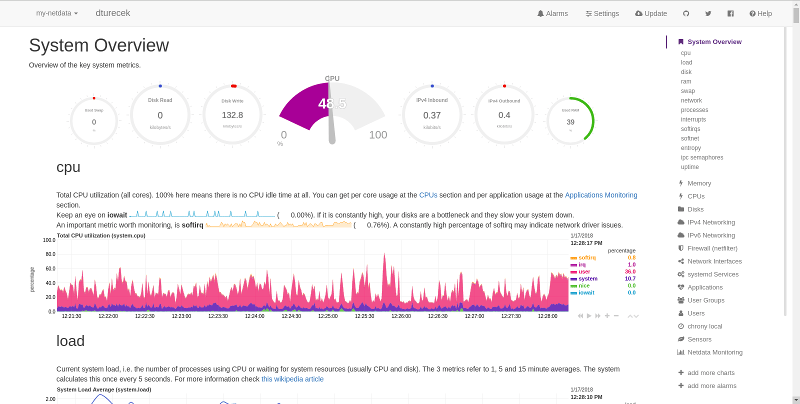This screenshot has width=800, height=404.
Task: Pan the CPU chart left with rewind icon
Action: click(580, 315)
